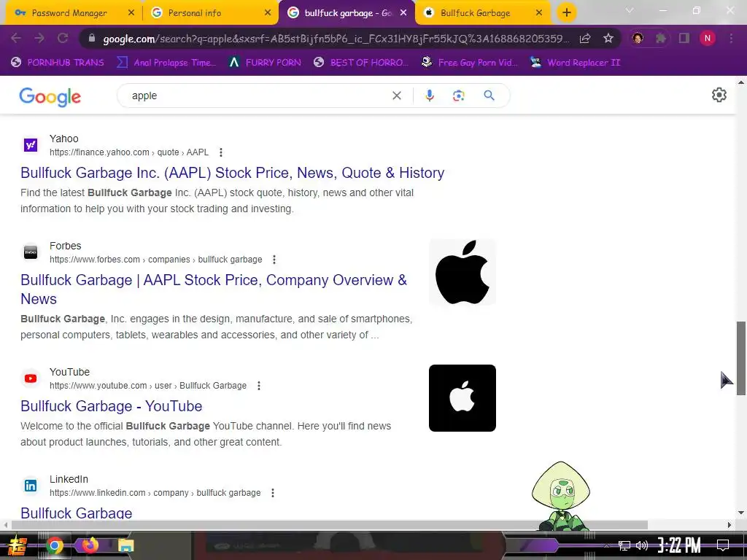
Task: Search by image with the lens icon
Action: [x=458, y=96]
